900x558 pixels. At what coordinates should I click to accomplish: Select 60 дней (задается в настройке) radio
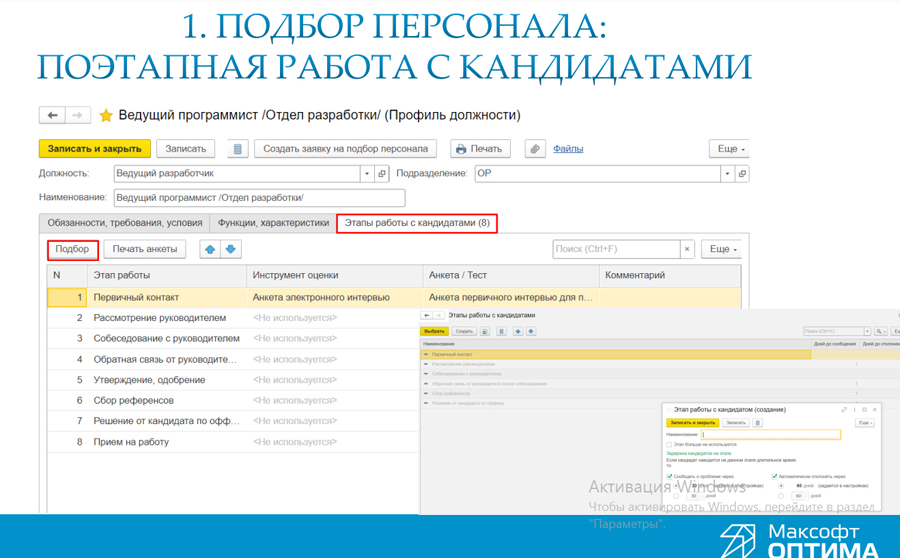click(x=781, y=486)
